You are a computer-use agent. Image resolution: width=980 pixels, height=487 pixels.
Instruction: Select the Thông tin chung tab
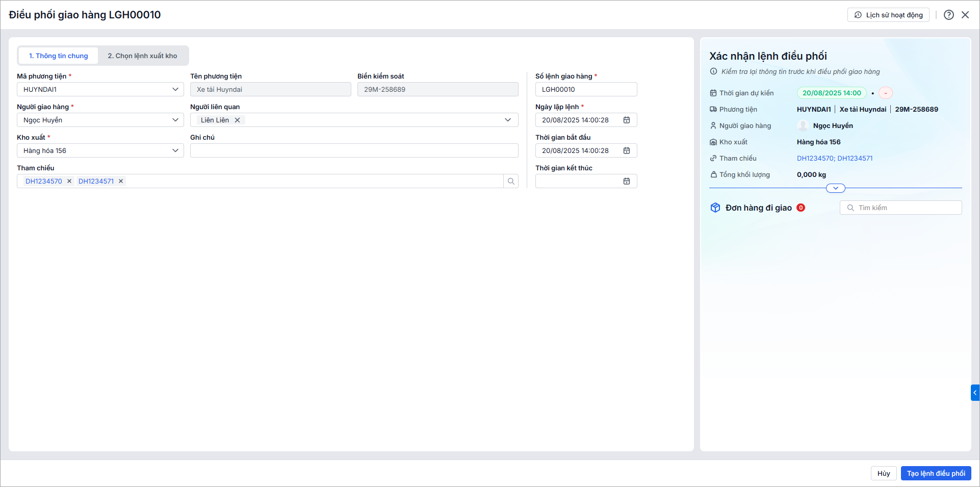(59, 56)
